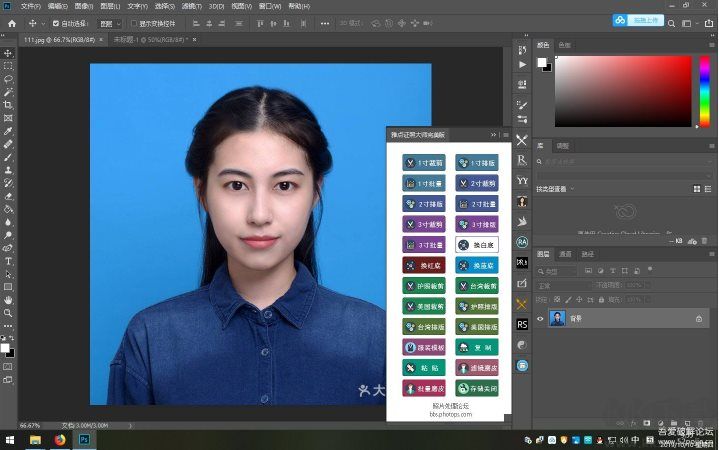Select the Zoom tool
719x450 pixels.
[8, 312]
